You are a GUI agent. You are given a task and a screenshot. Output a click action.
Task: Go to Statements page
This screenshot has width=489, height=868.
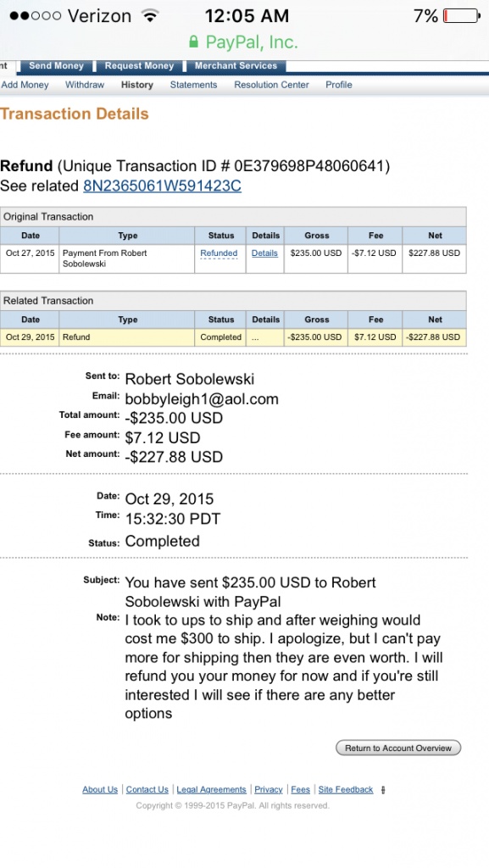click(x=193, y=85)
